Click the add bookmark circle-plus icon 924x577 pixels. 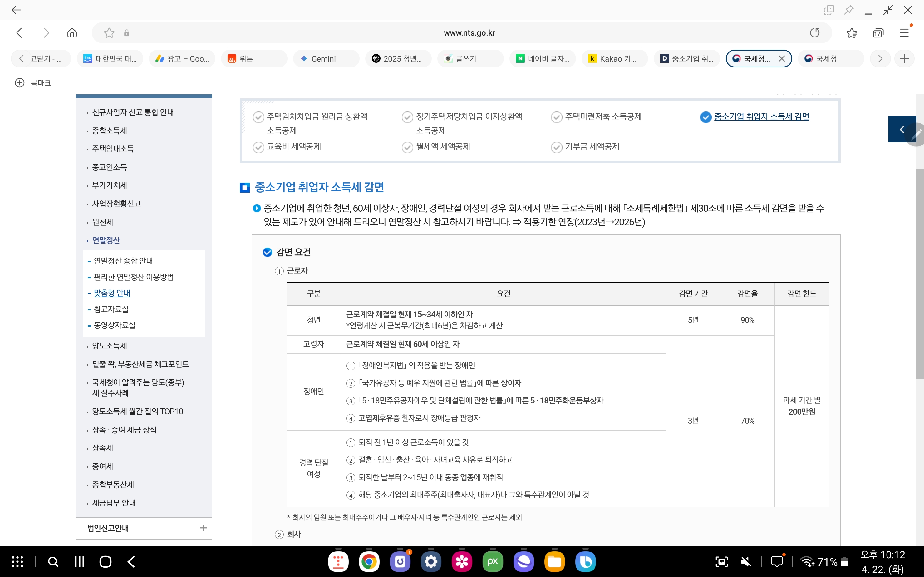tap(19, 83)
